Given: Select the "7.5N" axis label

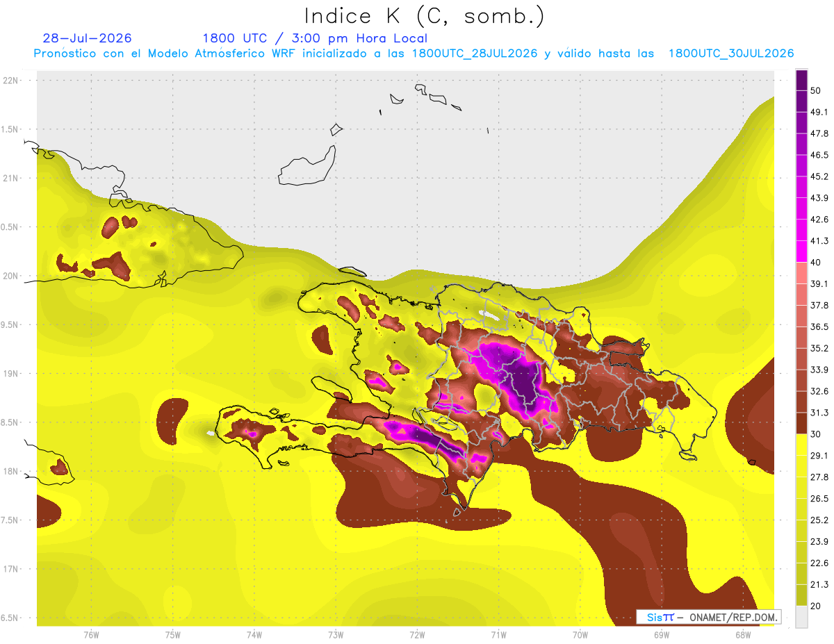Looking at the screenshot, I should (x=10, y=520).
